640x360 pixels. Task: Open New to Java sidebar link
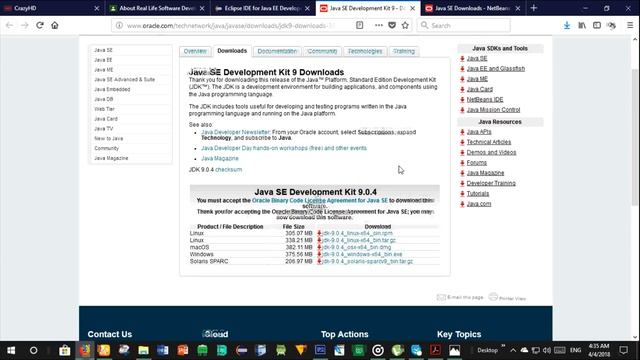pos(109,138)
